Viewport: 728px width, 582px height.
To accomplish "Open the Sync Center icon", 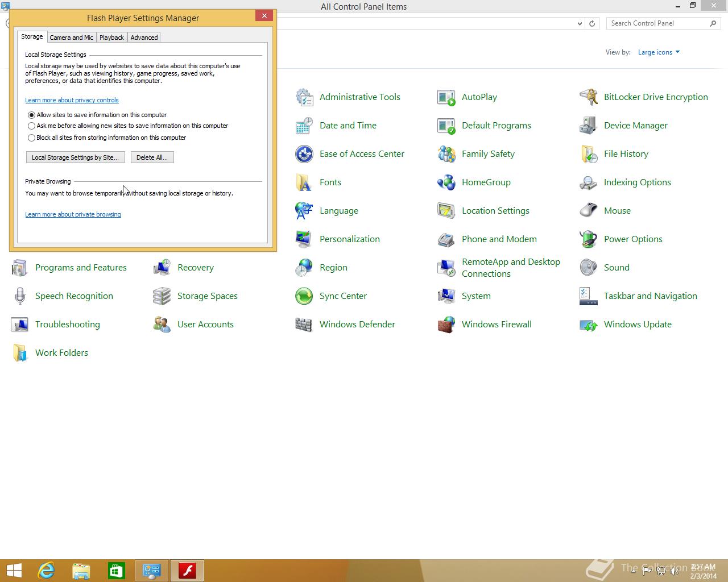I will click(x=304, y=296).
